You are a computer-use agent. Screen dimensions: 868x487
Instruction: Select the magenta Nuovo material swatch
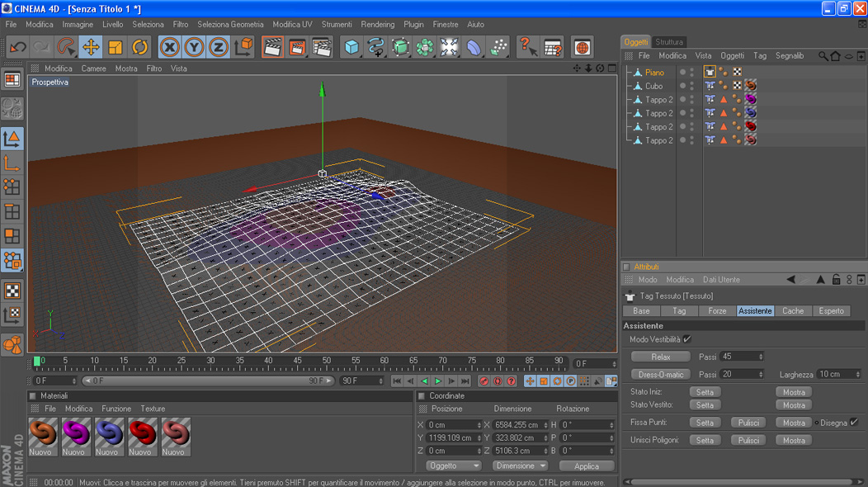(x=75, y=433)
